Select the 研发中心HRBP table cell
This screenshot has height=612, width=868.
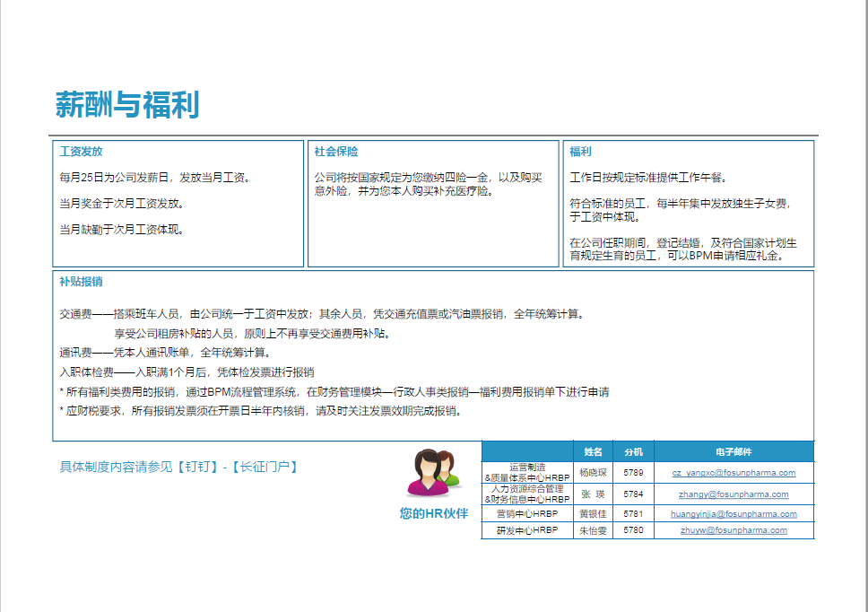click(526, 530)
